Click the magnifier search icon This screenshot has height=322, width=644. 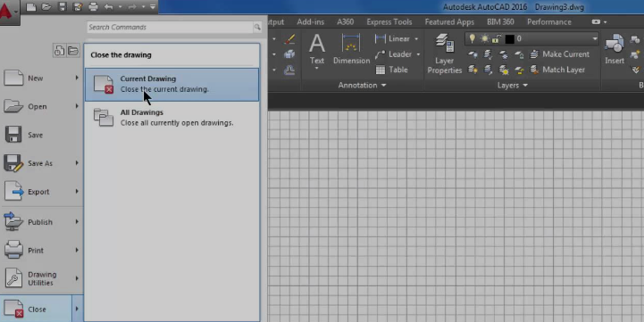pyautogui.click(x=257, y=27)
